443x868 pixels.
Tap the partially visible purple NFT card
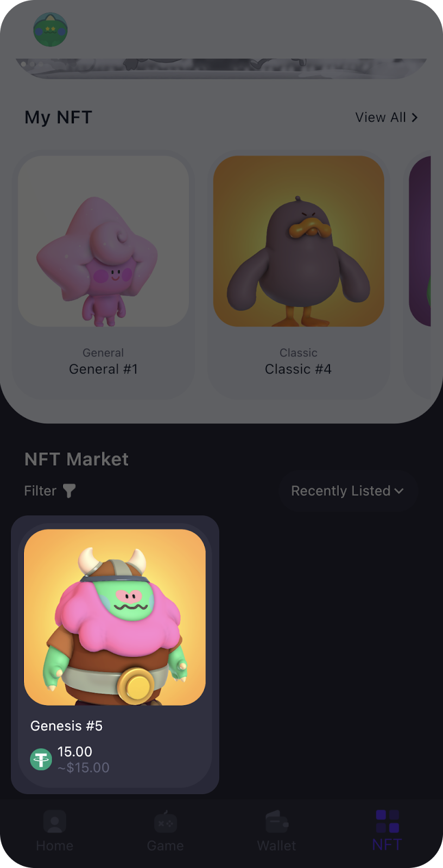(420, 241)
